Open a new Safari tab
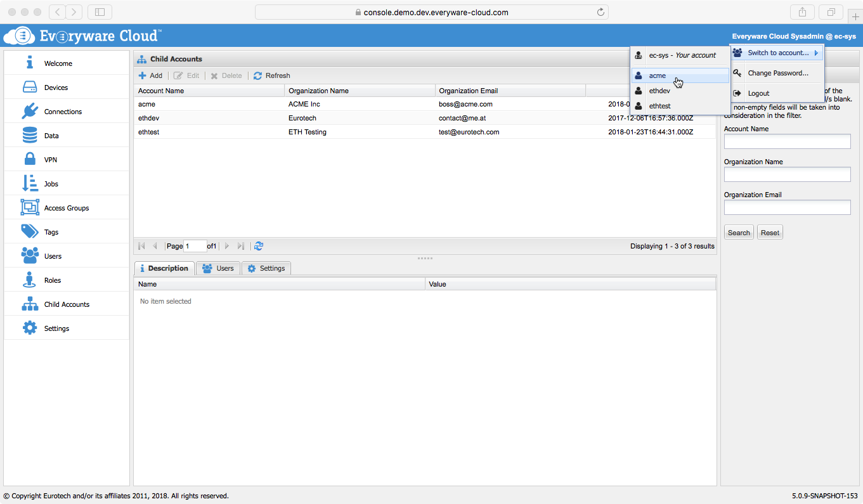The width and height of the screenshot is (863, 504). [x=855, y=16]
